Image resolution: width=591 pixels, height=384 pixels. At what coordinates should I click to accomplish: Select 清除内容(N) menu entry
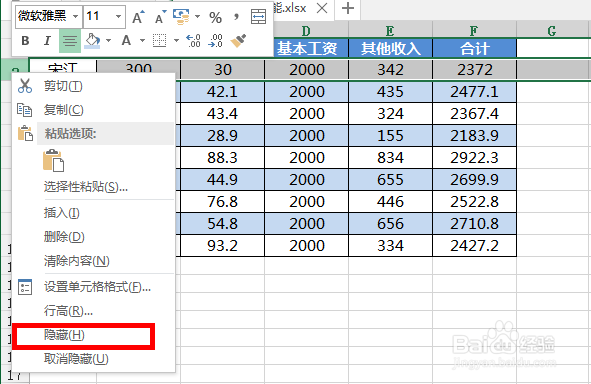(x=93, y=261)
